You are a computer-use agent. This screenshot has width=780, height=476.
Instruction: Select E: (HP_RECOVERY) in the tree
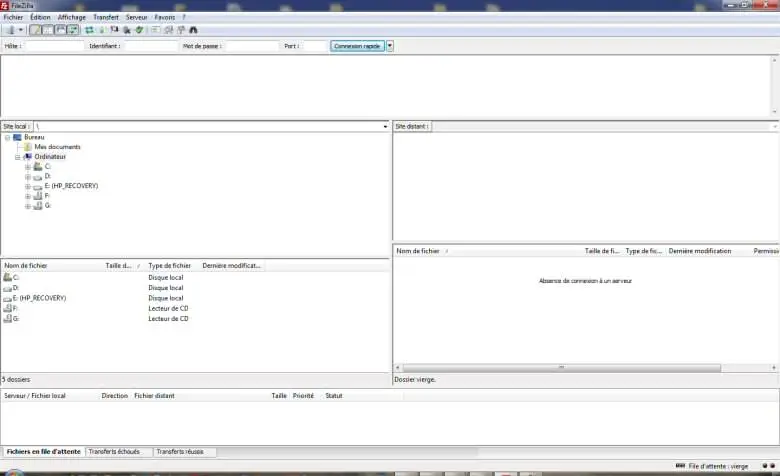point(71,186)
